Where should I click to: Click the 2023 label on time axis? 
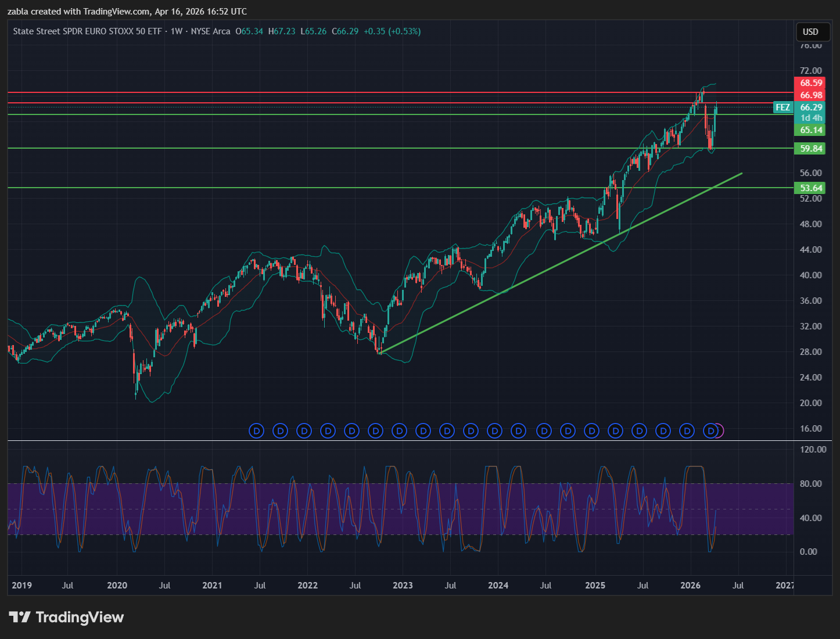pos(403,585)
